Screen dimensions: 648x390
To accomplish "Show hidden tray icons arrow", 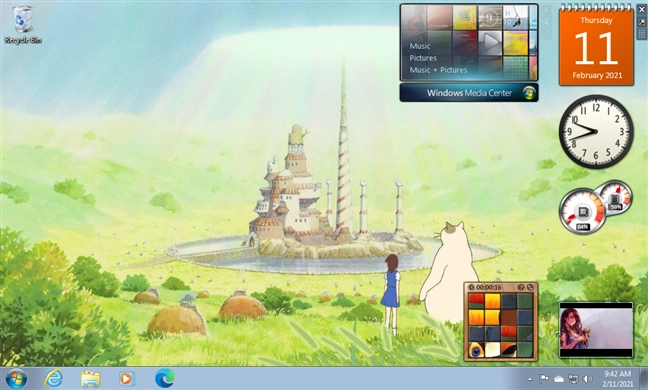I will tap(530, 378).
